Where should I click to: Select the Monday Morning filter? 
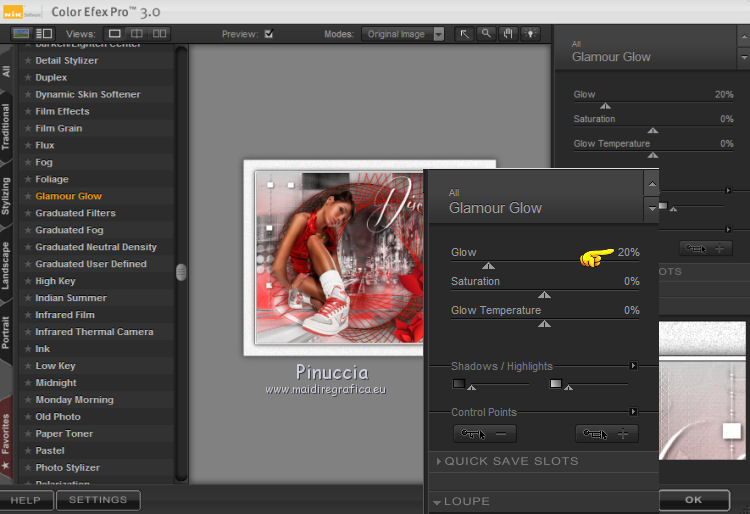coord(74,400)
